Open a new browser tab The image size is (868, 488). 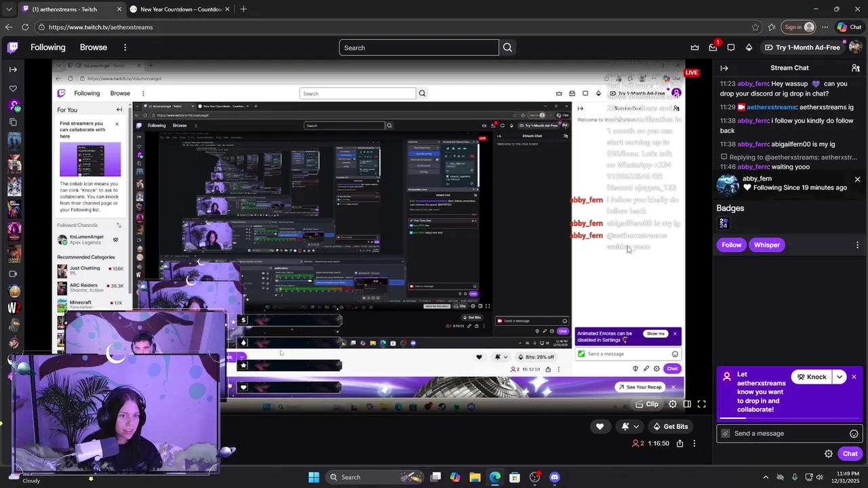pyautogui.click(x=243, y=9)
